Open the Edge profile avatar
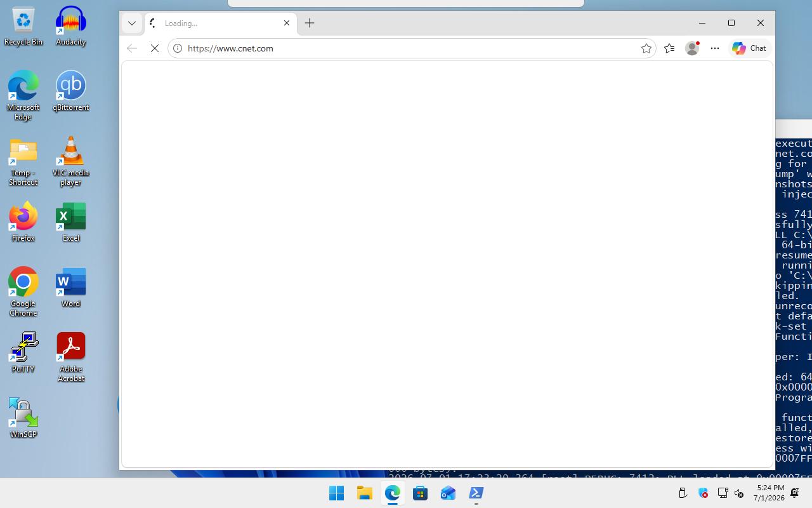This screenshot has width=812, height=508. (692, 48)
